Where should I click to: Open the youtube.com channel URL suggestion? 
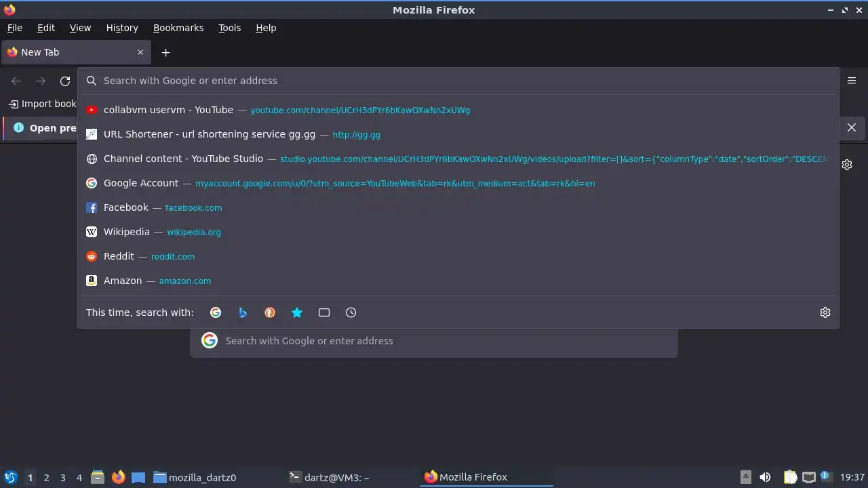(360, 110)
